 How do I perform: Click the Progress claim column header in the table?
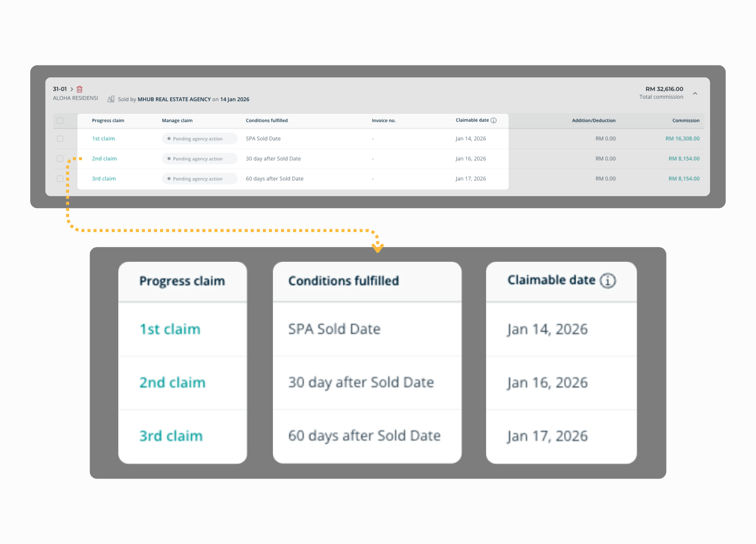108,121
